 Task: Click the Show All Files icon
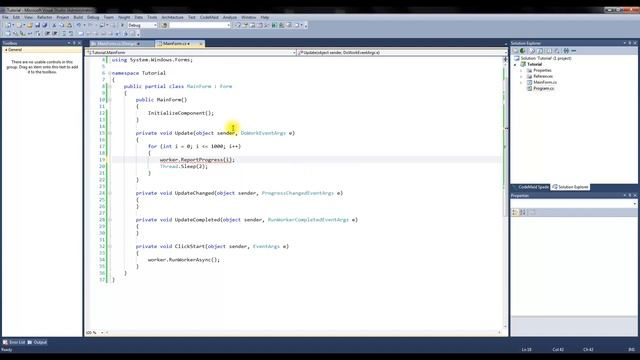coord(531,51)
